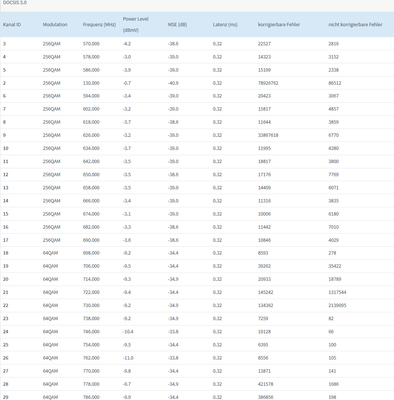Image resolution: width=394 pixels, height=400 pixels.
Task: Select frequency 754.000 in Kanal 25 row
Action: (x=91, y=345)
